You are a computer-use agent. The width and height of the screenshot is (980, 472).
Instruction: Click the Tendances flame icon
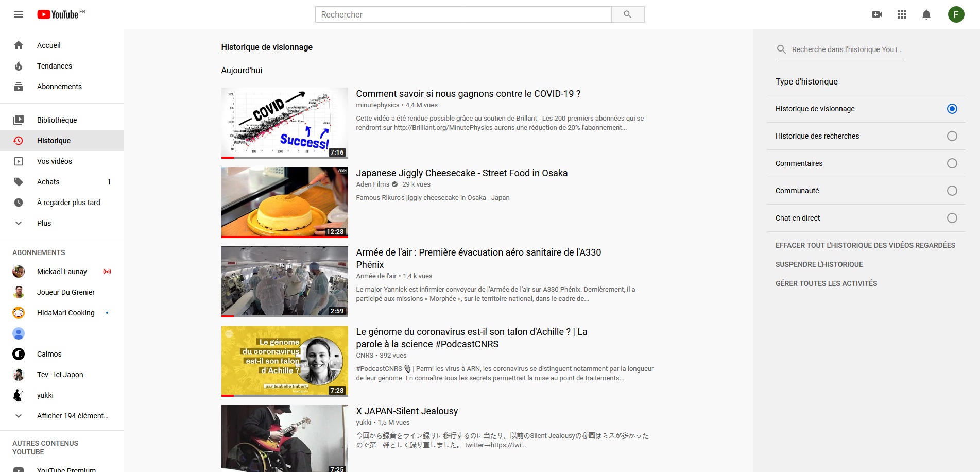pos(19,66)
